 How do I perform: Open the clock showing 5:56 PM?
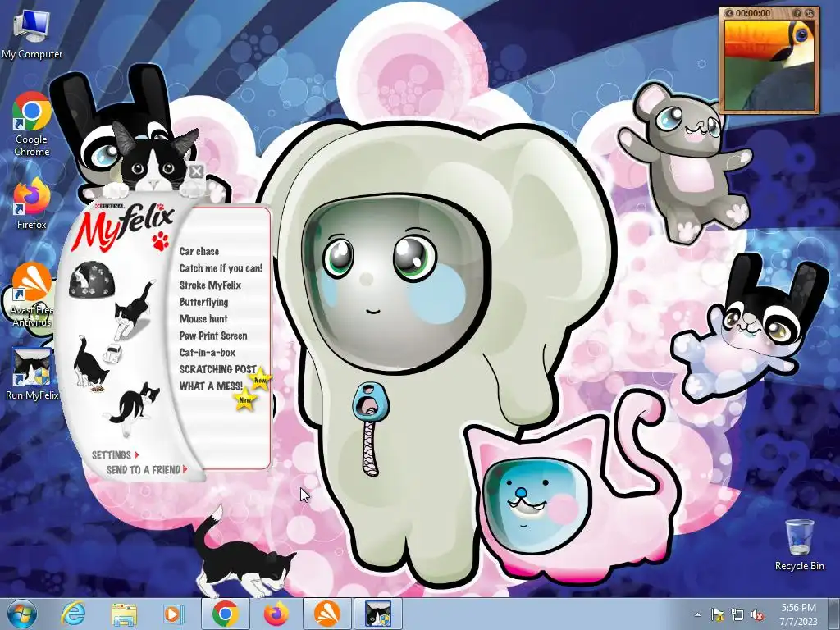[798, 614]
